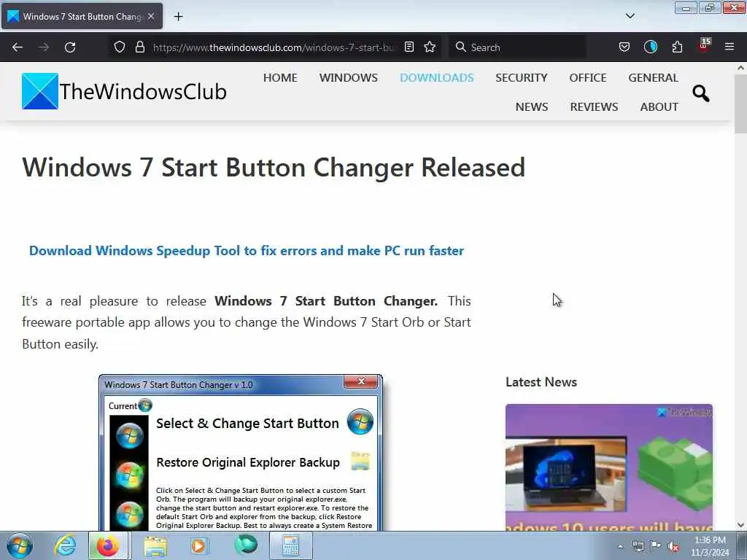Click the network tray icon
Image resolution: width=747 pixels, height=560 pixels.
point(638,546)
